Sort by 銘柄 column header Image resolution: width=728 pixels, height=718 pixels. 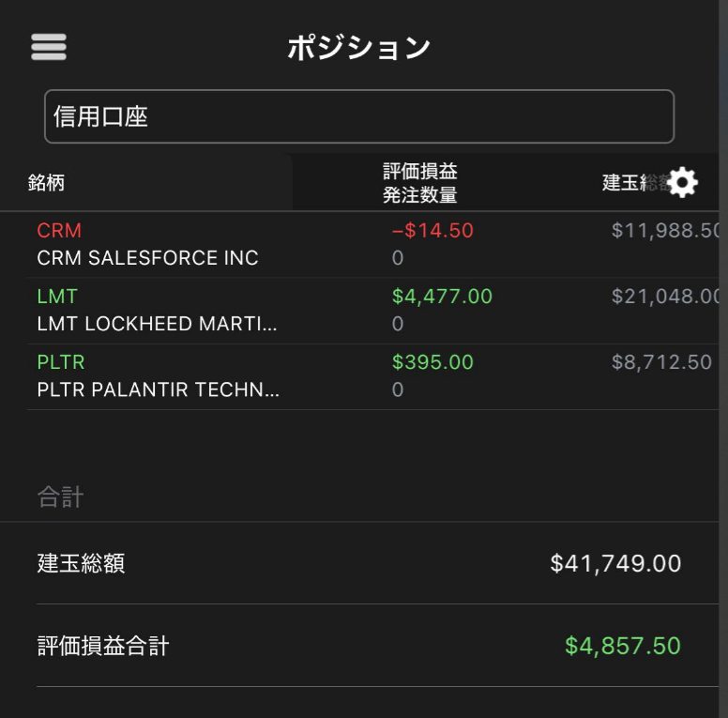[x=47, y=183]
